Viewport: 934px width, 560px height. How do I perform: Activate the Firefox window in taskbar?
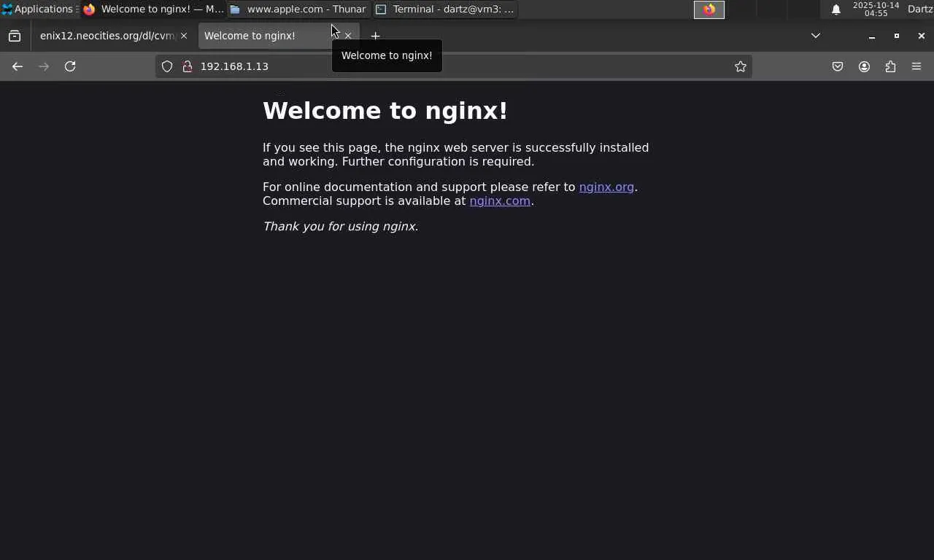point(153,9)
